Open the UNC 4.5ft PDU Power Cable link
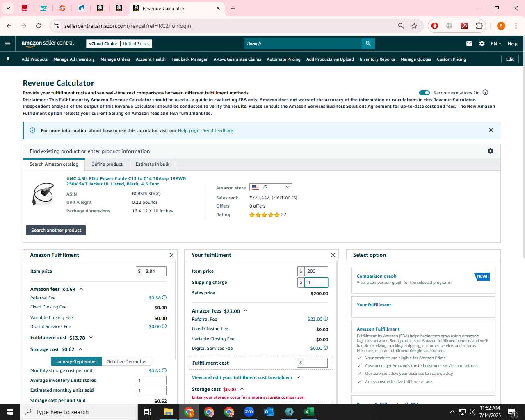 (126, 181)
